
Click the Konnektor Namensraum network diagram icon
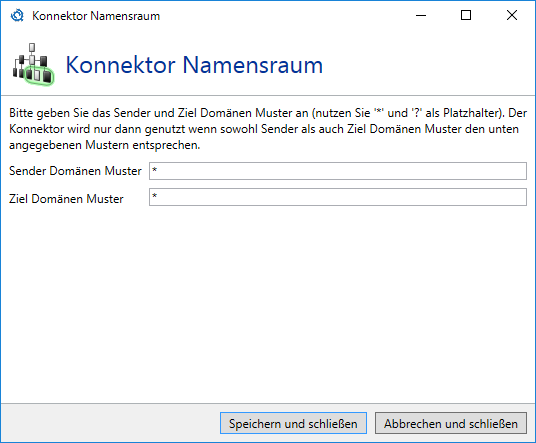[33, 64]
